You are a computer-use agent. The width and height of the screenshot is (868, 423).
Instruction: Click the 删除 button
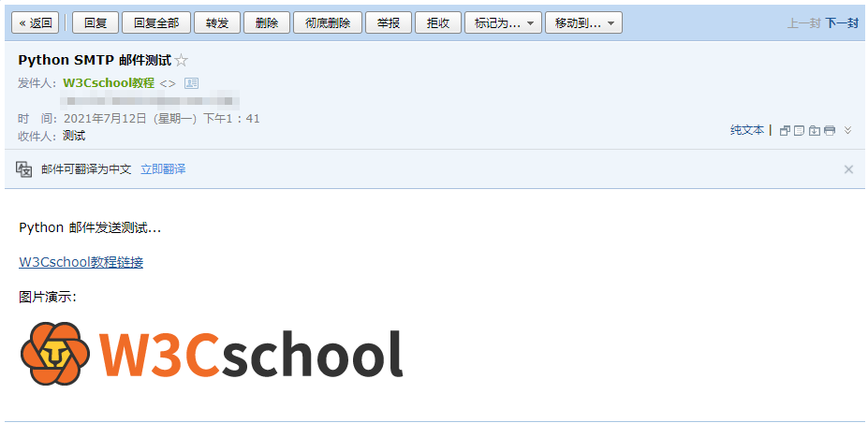267,22
